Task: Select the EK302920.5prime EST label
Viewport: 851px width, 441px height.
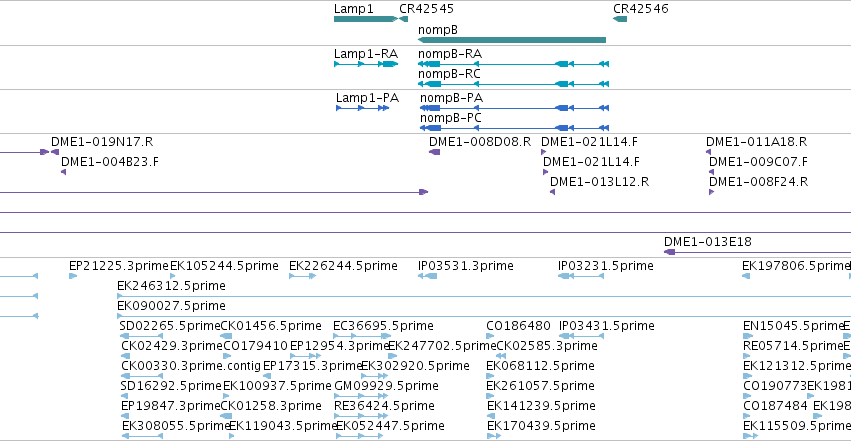Action: [415, 366]
